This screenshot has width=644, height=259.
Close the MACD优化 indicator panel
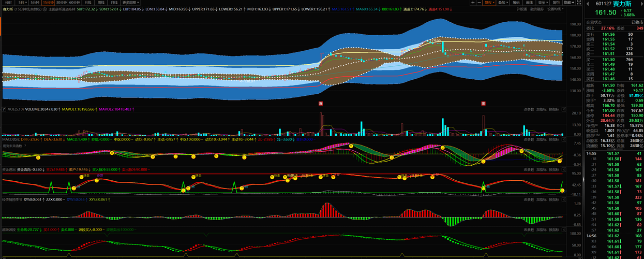[564, 139]
